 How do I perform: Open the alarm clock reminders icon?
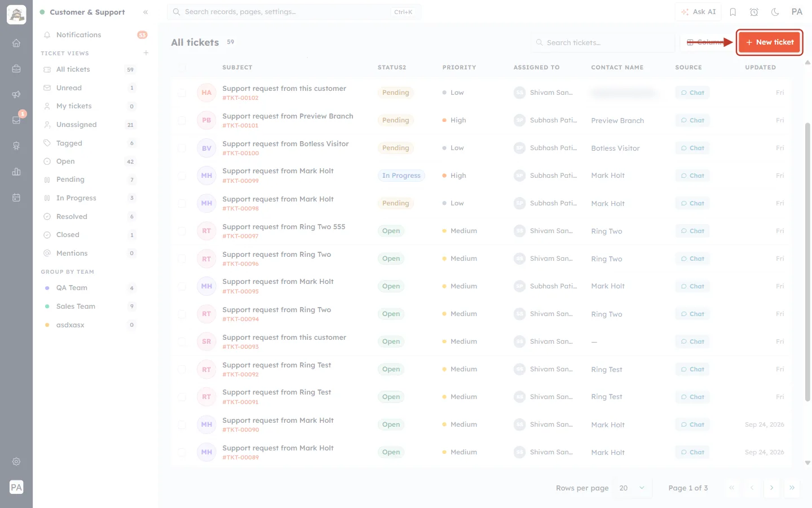tap(754, 12)
